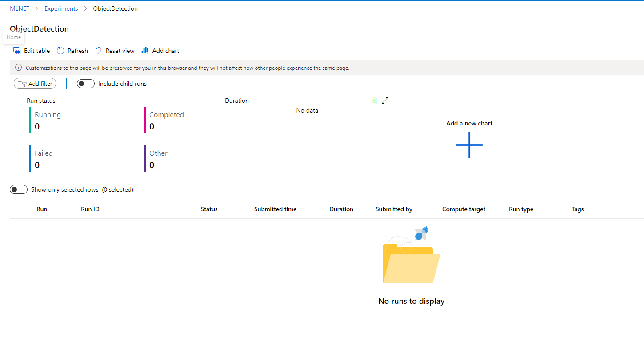Open Experiments from the breadcrumb
This screenshot has width=644, height=354.
61,8
